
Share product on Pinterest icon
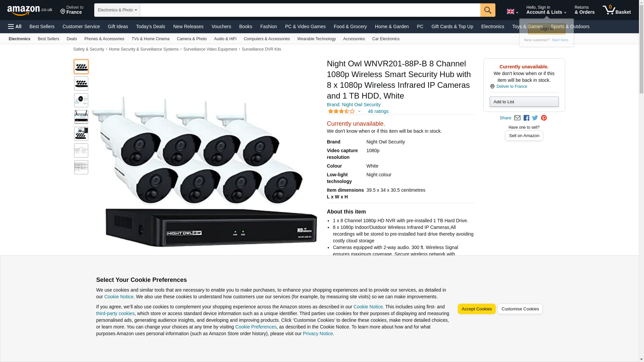tap(544, 118)
